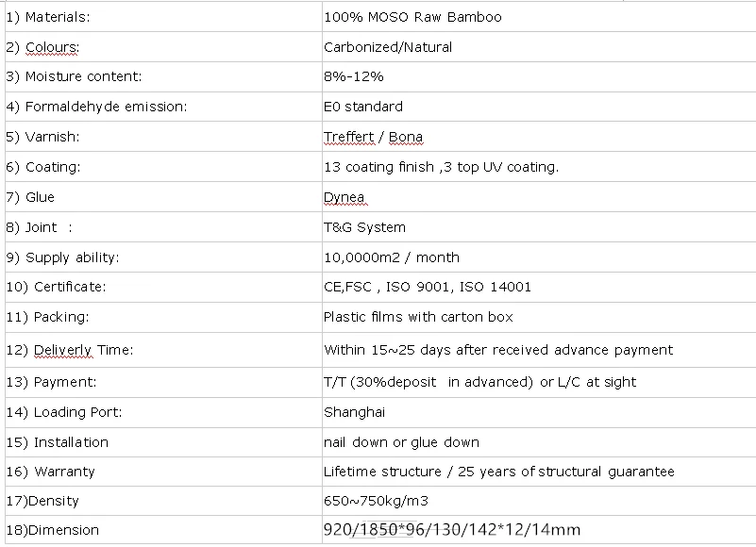
Task: Click the underlined word "Bona"
Action: 405,137
